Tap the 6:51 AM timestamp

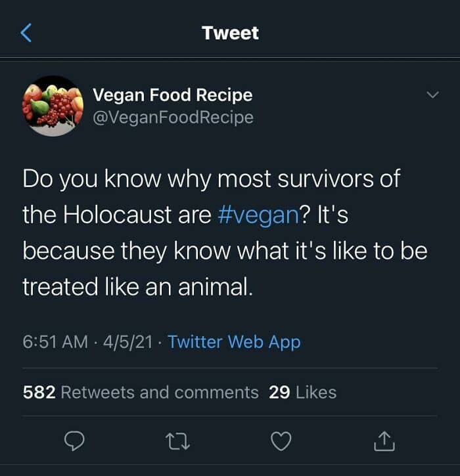55,341
